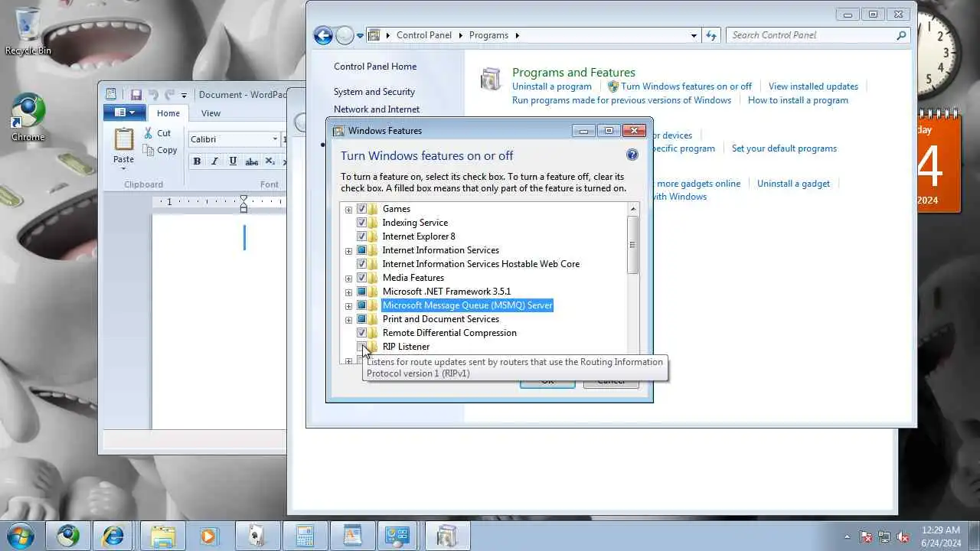This screenshot has height=551, width=980.
Task: Click Turn Windows features on or off link
Action: pos(686,86)
